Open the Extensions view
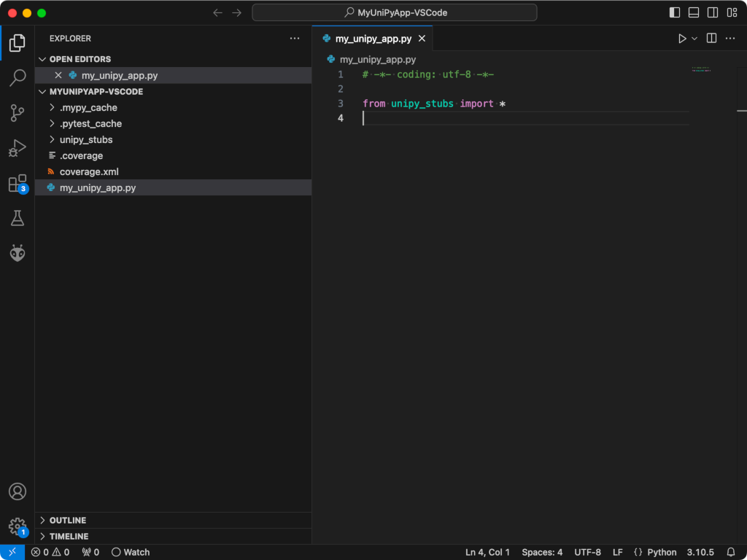This screenshot has width=747, height=560. pos(18,184)
